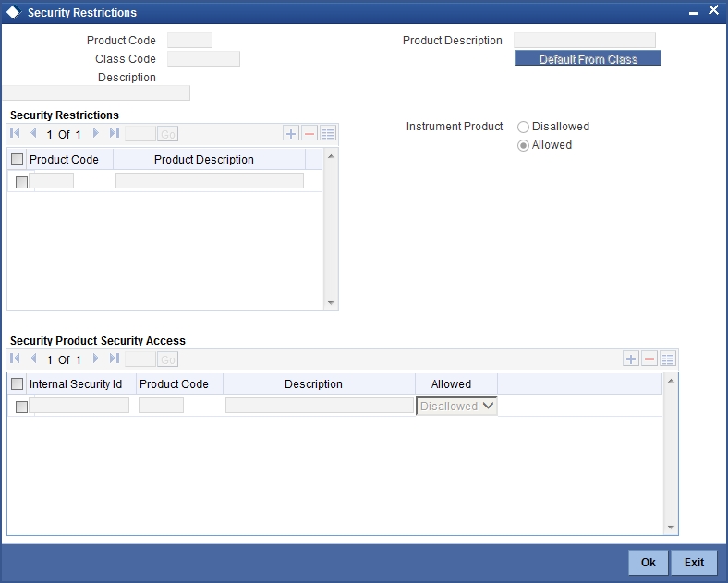Go to previous page in Security Restrictions grid
The height and width of the screenshot is (583, 728).
coord(33,133)
